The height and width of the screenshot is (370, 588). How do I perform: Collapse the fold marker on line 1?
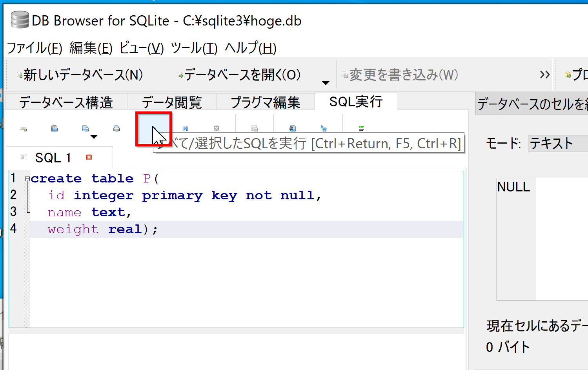click(x=27, y=179)
